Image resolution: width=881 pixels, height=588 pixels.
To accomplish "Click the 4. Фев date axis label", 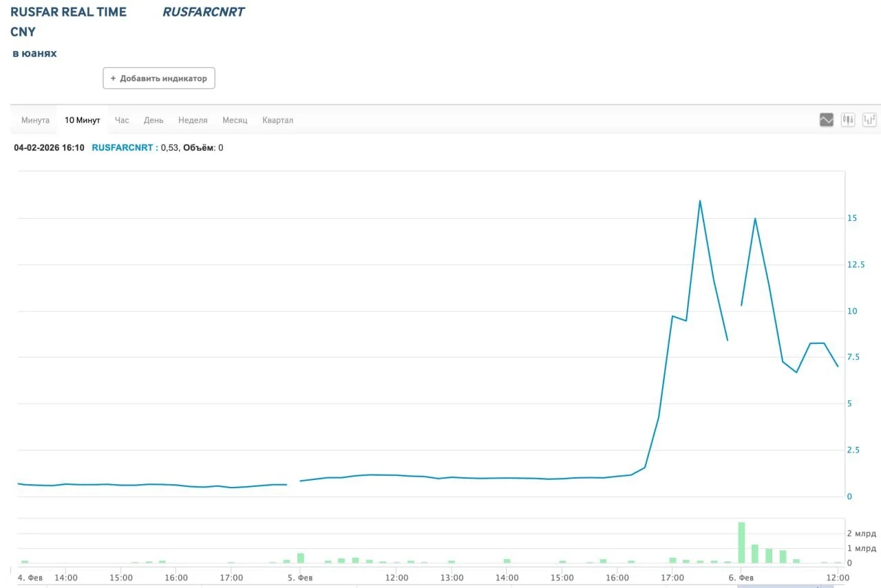I will (x=30, y=578).
